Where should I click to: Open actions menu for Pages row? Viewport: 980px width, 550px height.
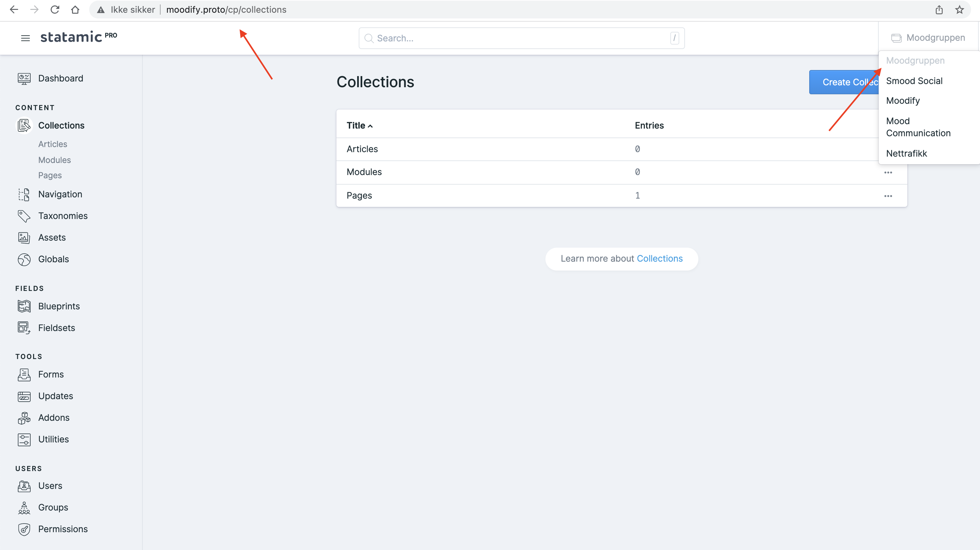(888, 196)
